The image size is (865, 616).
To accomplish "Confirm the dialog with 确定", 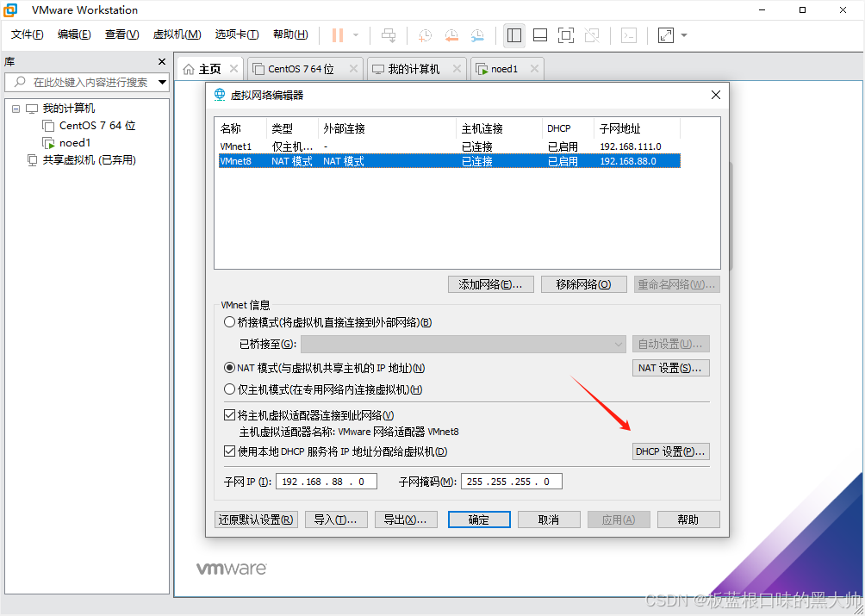I will point(479,520).
